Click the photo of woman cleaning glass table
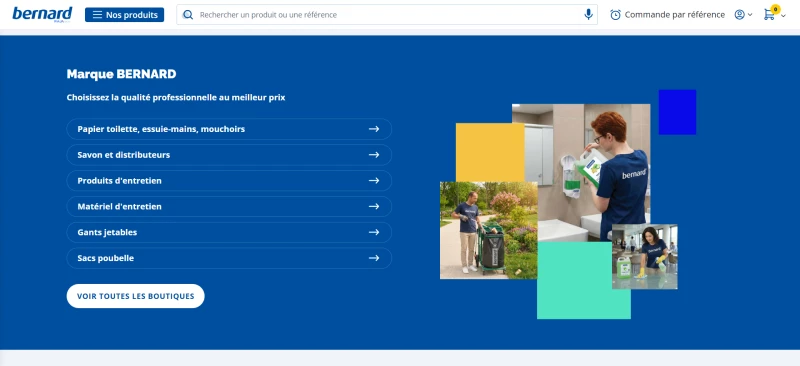 (644, 256)
